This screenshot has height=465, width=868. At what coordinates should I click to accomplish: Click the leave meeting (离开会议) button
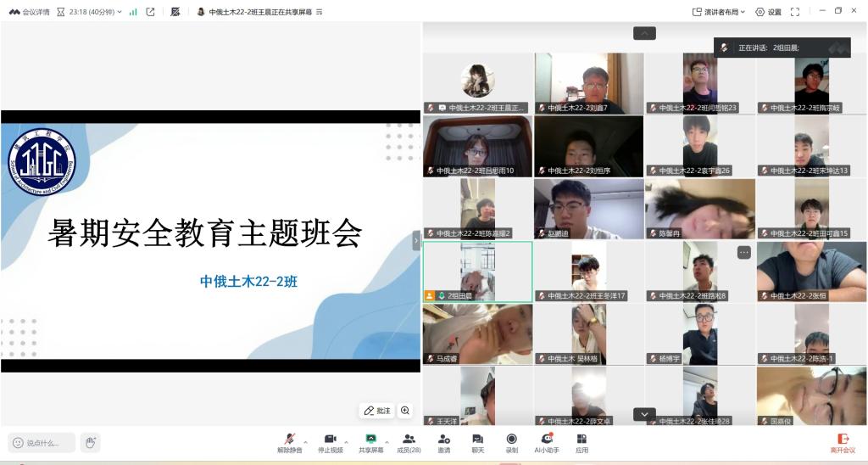coord(843,442)
